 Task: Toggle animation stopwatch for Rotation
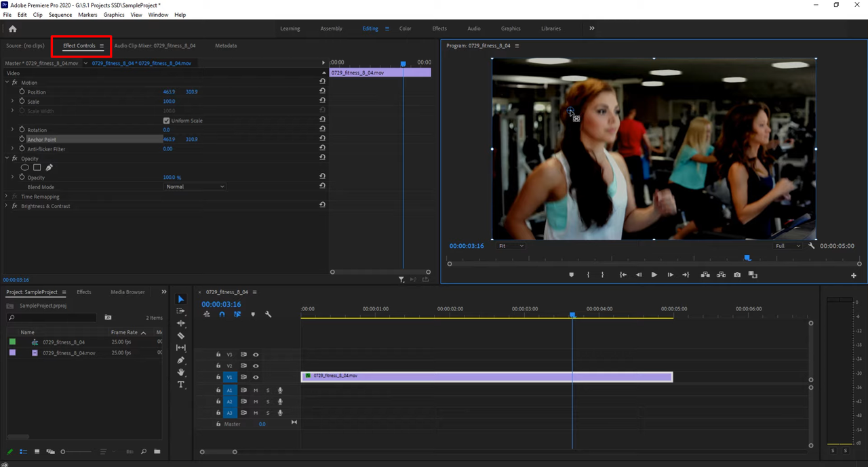(22, 129)
